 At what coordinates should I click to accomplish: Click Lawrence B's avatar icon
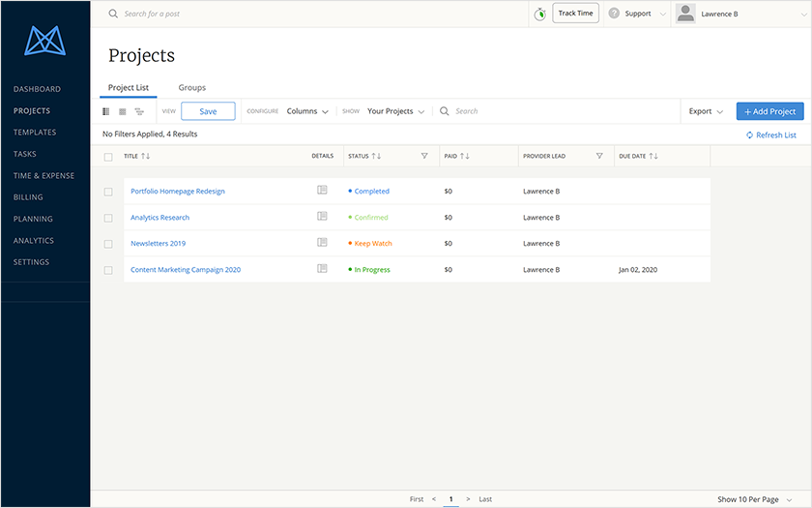(685, 14)
